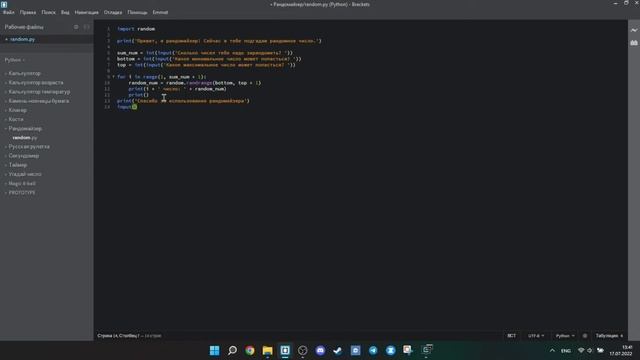
Task: Click on the import random line
Action: click(136, 29)
